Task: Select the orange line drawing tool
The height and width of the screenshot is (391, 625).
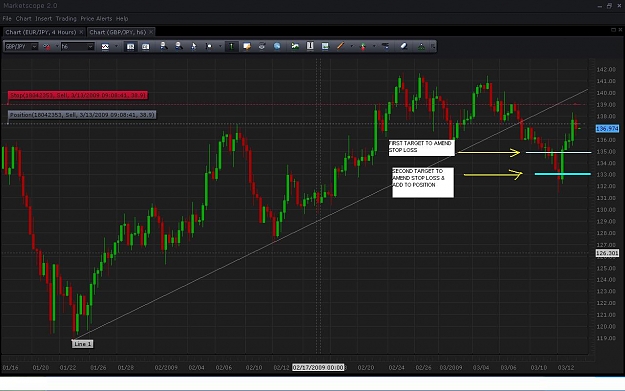Action: [340, 46]
